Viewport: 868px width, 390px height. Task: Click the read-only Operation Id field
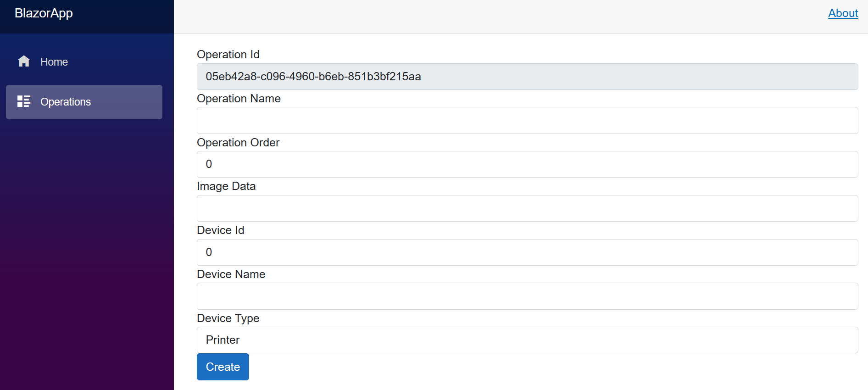pos(527,77)
